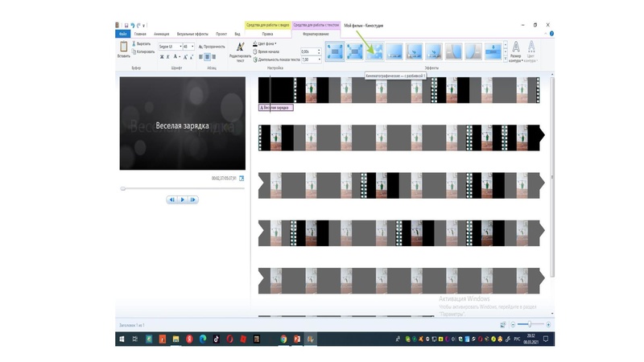Click the Вырезать scissors icon
This screenshot has width=644, height=362.
pos(133,43)
